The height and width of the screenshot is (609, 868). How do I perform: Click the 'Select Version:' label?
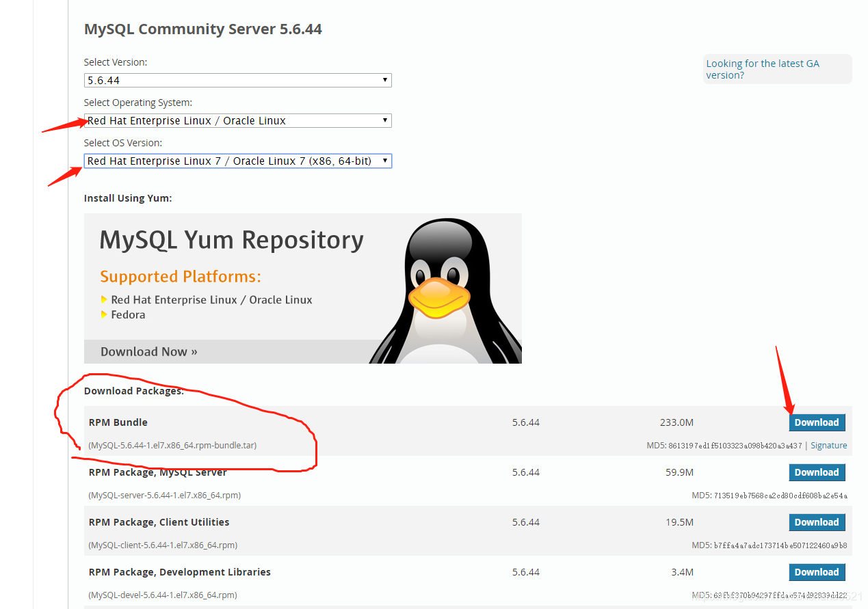click(x=116, y=62)
